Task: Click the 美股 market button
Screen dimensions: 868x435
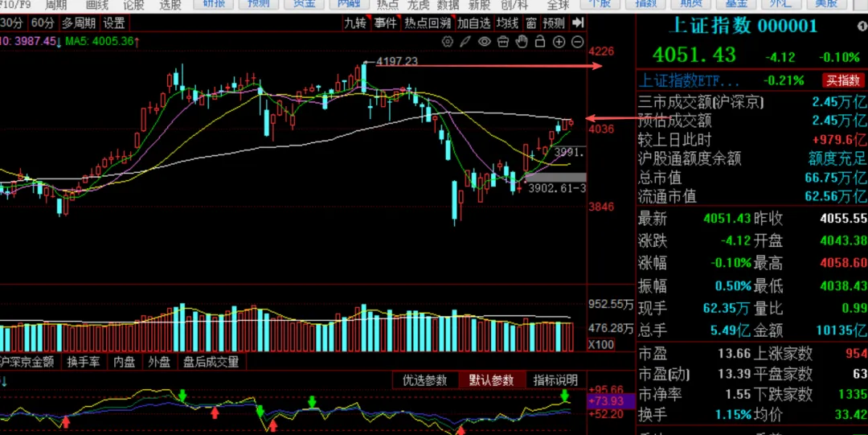Action: coord(826,5)
